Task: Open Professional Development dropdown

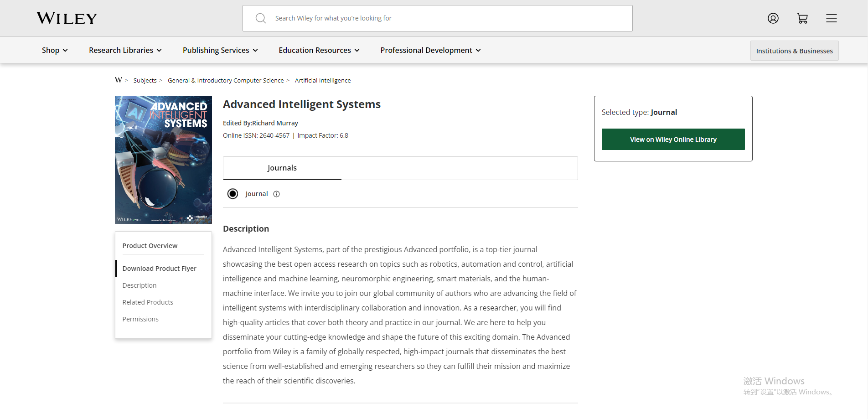Action: (430, 50)
